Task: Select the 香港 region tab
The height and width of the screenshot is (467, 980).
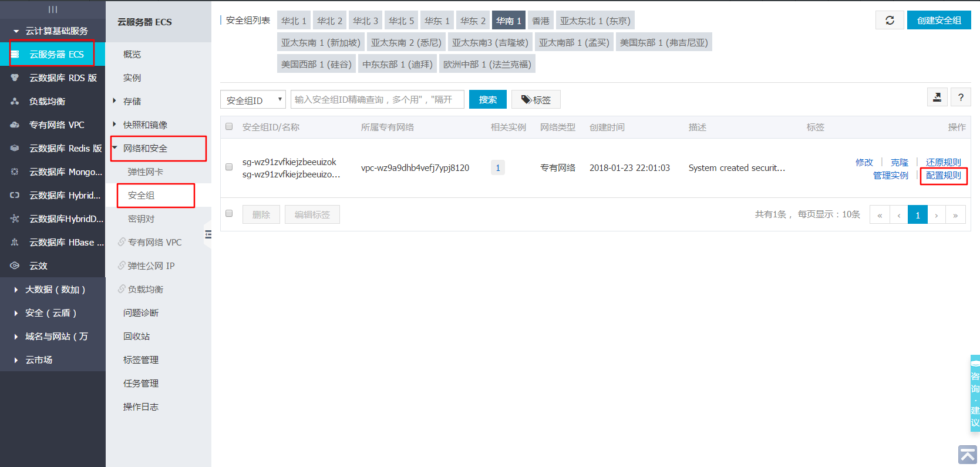Action: 540,21
